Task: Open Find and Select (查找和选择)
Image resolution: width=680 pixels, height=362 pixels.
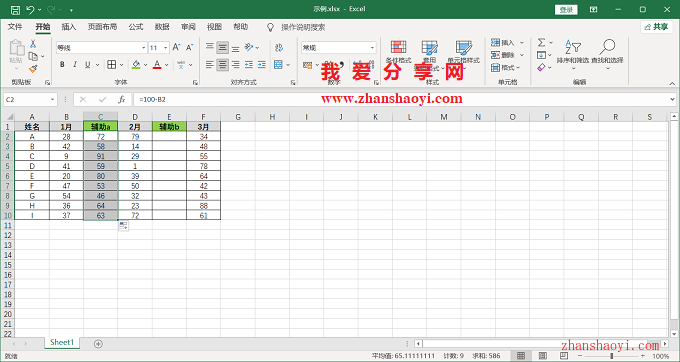Action: point(607,53)
